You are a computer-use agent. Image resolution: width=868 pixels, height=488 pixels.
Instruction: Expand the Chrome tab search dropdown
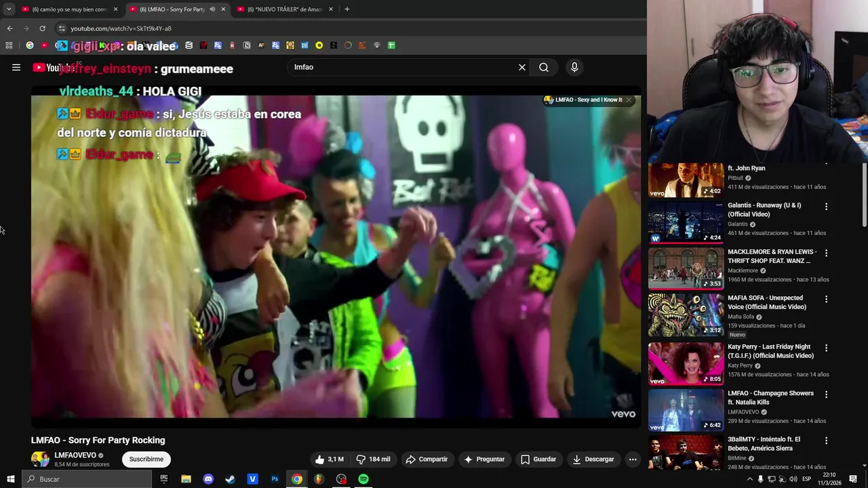pyautogui.click(x=9, y=9)
